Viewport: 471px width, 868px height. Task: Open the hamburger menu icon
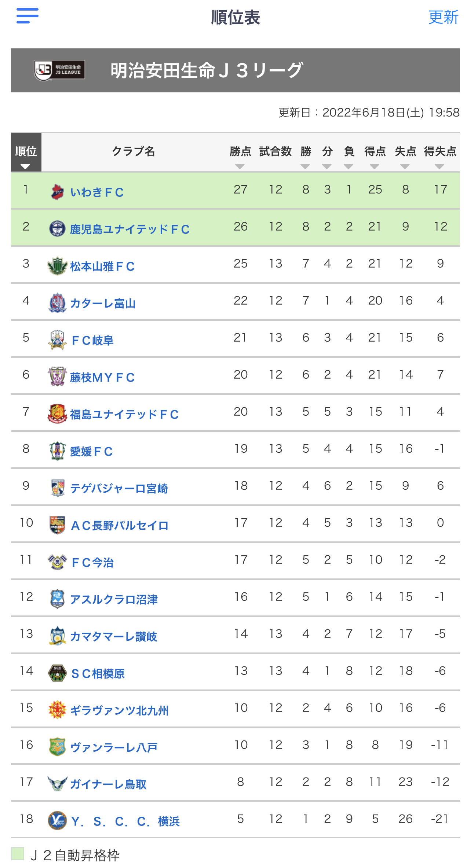[x=28, y=16]
